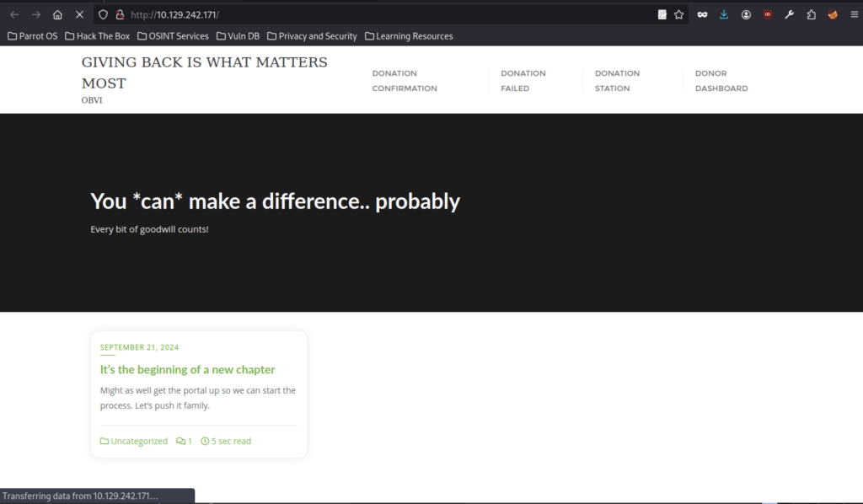This screenshot has height=504, width=863.
Task: Open the Downloads arrow icon
Action: [724, 14]
